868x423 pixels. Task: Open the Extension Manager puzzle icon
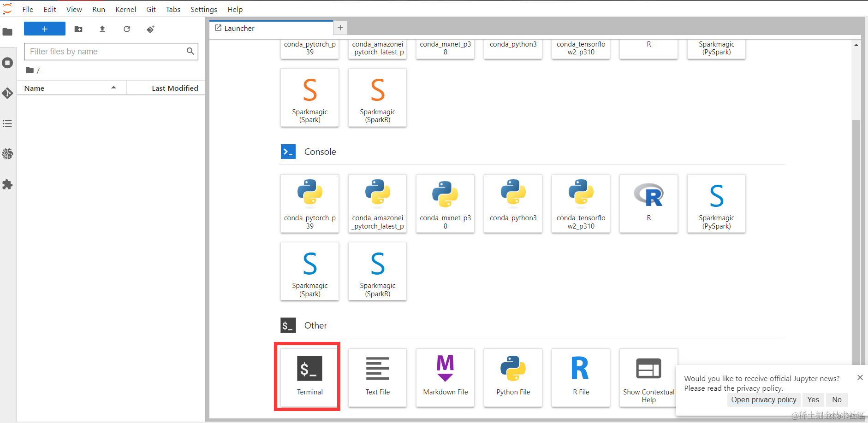pos(7,184)
